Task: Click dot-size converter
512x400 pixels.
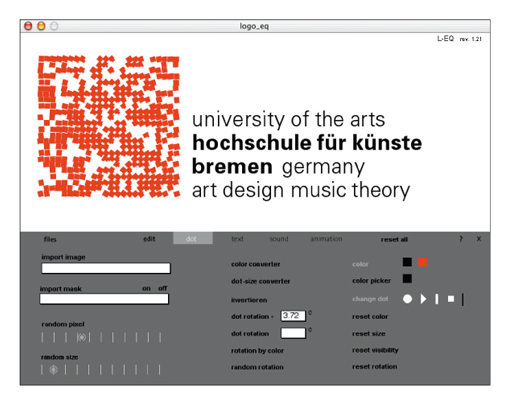Action: tap(261, 281)
